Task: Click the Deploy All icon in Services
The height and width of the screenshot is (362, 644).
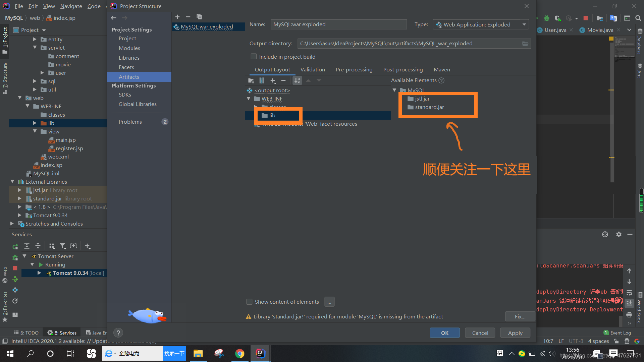Action: coord(15,279)
